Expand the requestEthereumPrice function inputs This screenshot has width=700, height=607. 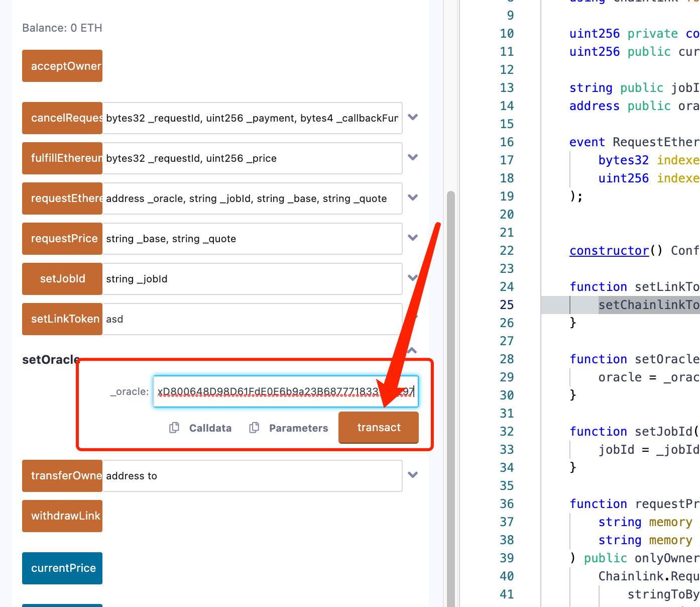tap(413, 198)
